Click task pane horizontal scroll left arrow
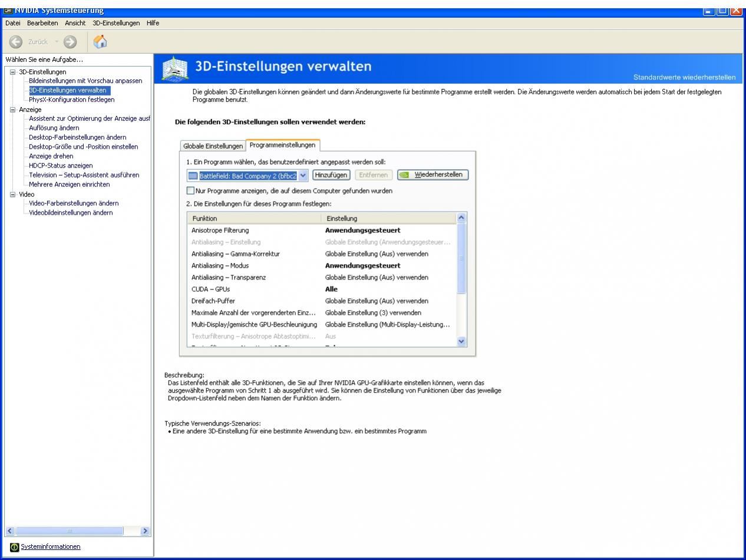Image resolution: width=746 pixels, height=560 pixels. tap(9, 531)
